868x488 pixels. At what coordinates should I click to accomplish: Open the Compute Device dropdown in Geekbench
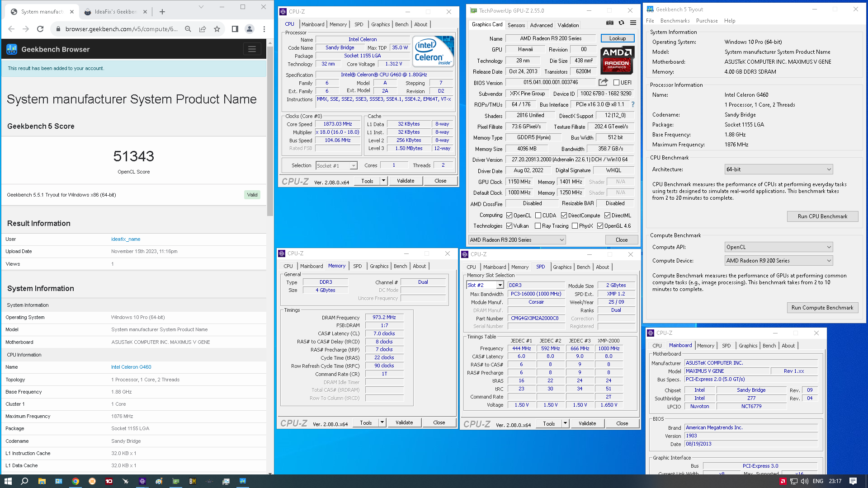pos(778,261)
